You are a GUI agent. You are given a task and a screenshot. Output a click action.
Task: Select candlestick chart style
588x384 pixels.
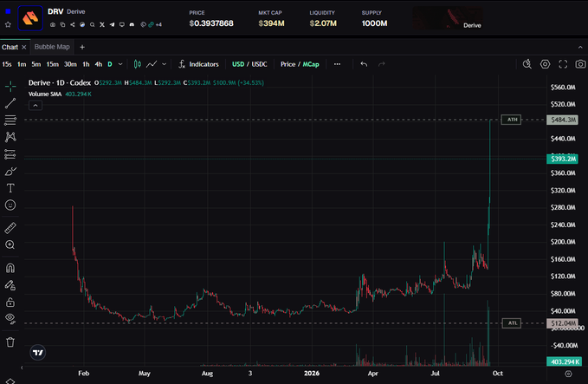pos(138,64)
